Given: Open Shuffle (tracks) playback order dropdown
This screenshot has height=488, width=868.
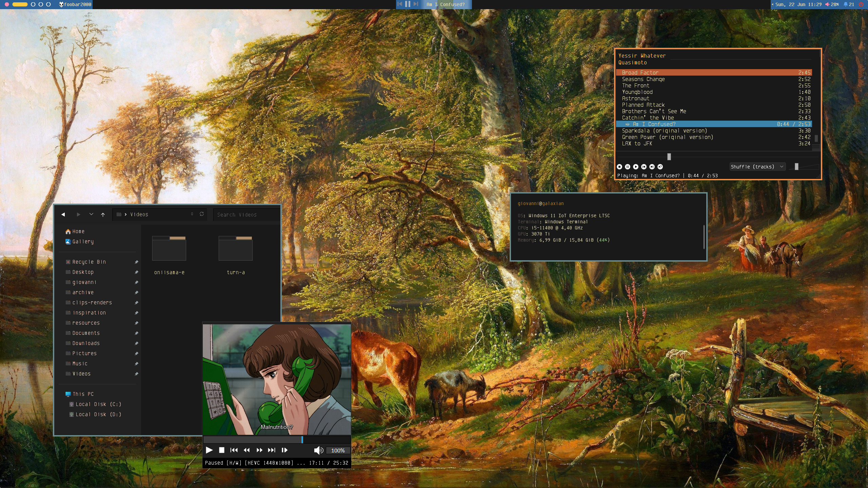Looking at the screenshot, I should coord(757,167).
